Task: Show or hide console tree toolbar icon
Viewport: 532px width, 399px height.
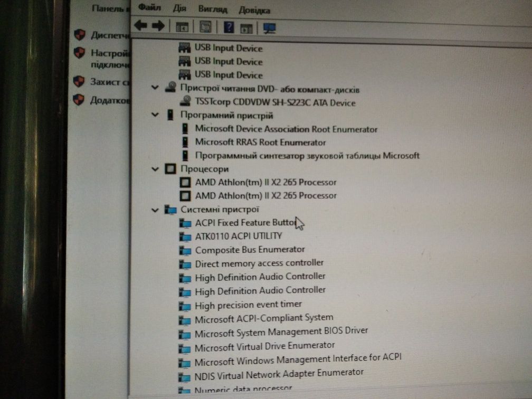Action: coord(182,27)
